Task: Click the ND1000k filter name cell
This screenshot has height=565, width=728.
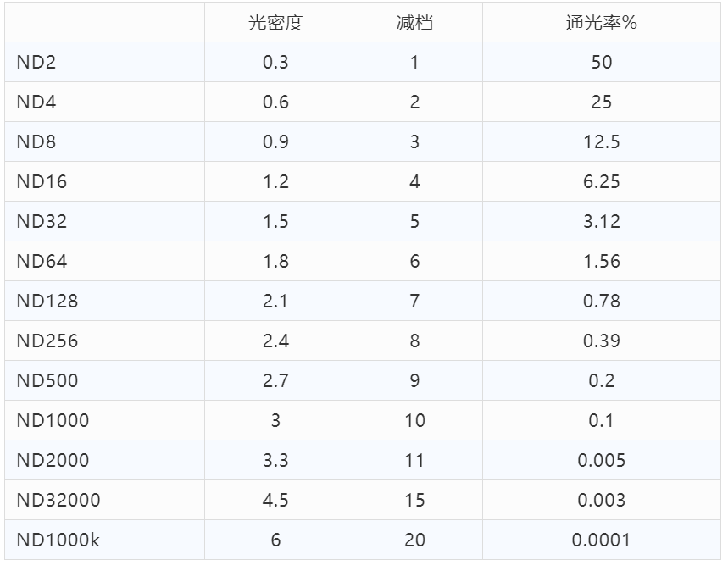Action: point(58,540)
